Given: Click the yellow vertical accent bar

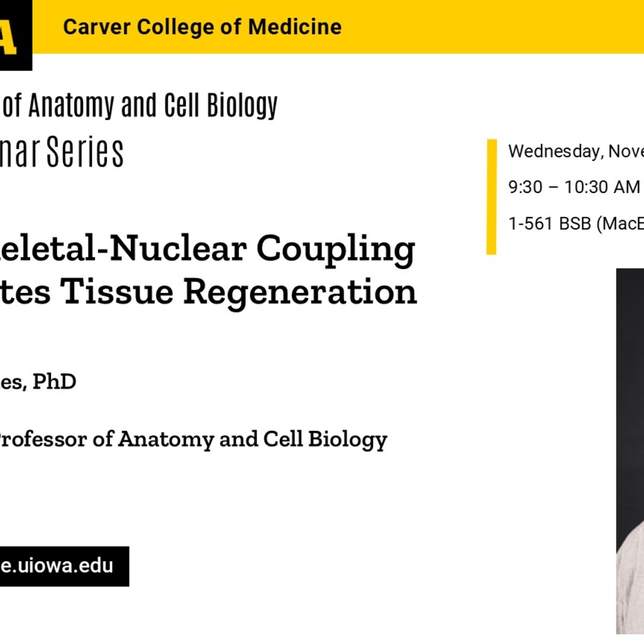Looking at the screenshot, I should pyautogui.click(x=491, y=197).
